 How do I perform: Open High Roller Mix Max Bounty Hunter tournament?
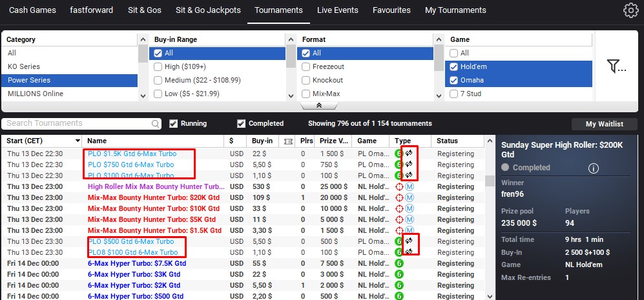[x=156, y=186]
